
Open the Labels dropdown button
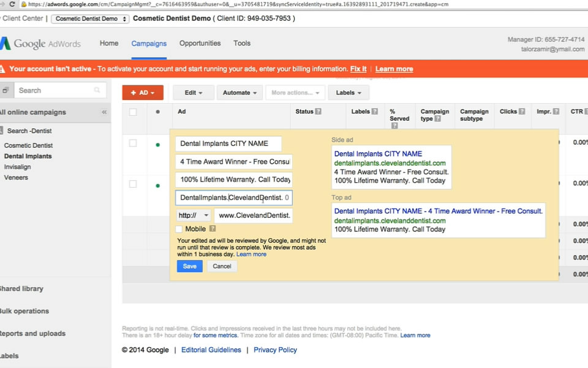349,93
